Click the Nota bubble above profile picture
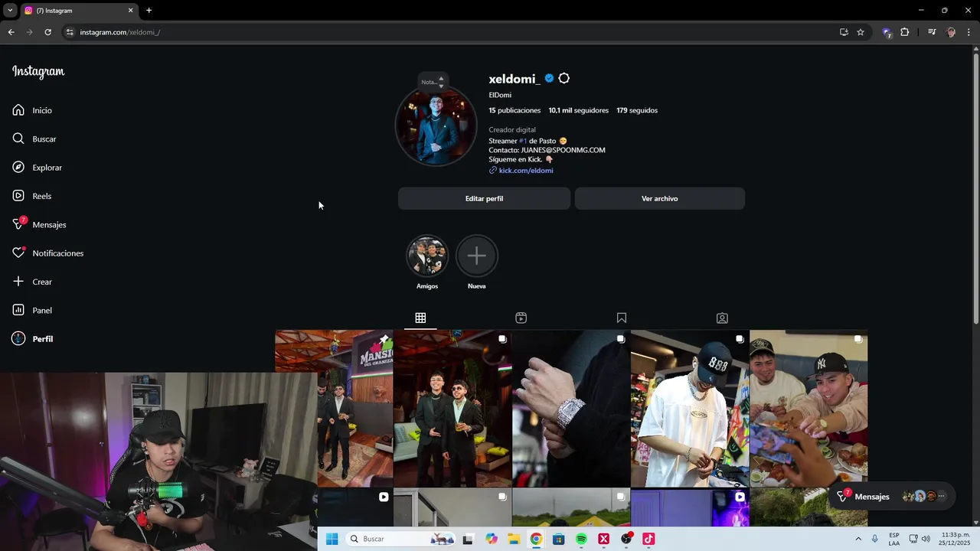Image resolution: width=980 pixels, height=551 pixels. tap(433, 82)
